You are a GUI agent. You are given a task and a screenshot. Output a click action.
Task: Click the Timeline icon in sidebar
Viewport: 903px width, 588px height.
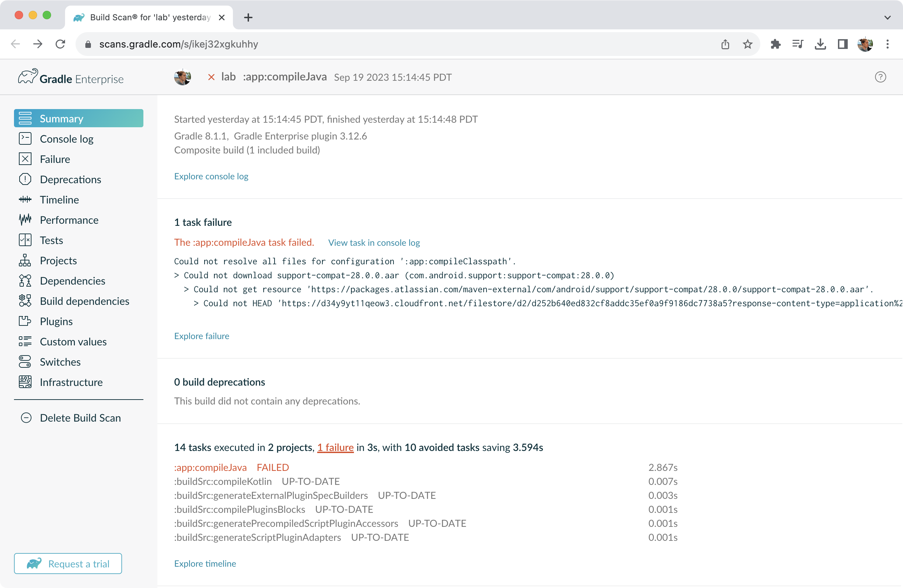click(25, 200)
